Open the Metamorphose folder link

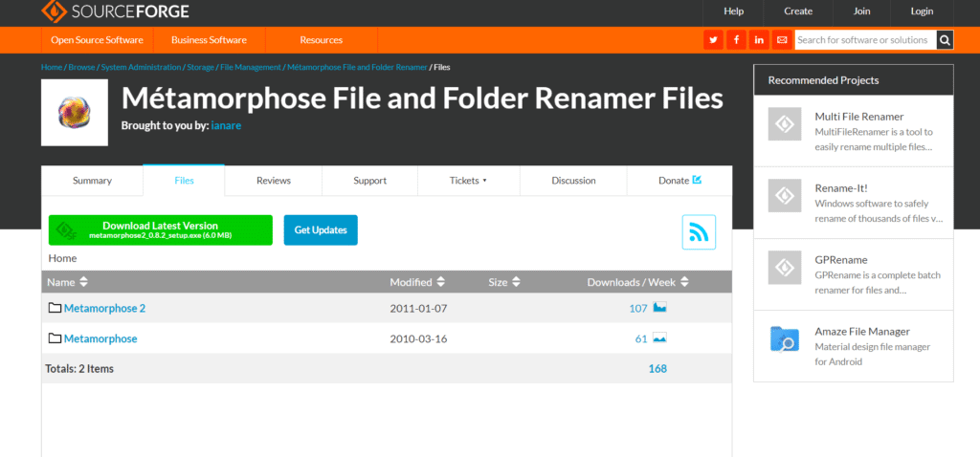100,338
